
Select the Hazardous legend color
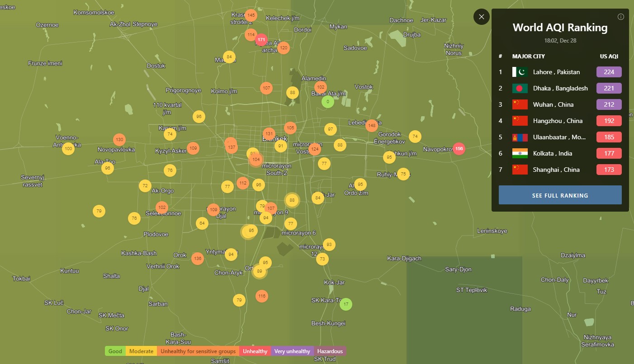[x=330, y=351]
